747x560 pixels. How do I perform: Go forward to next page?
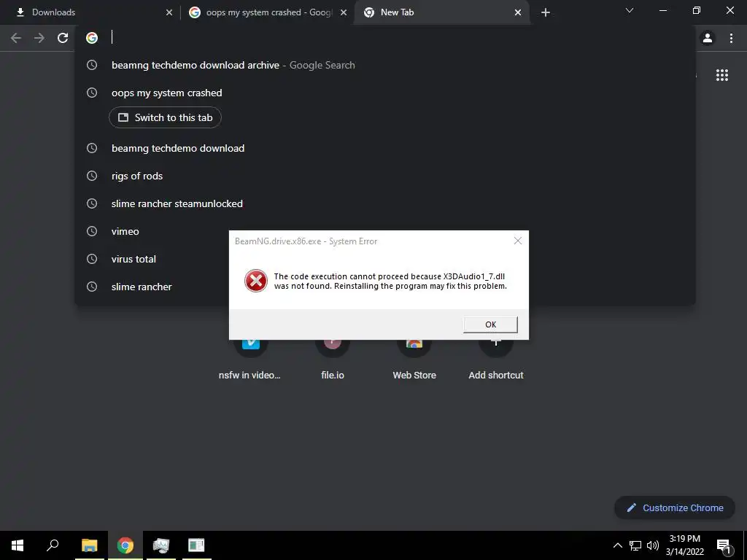tap(39, 38)
